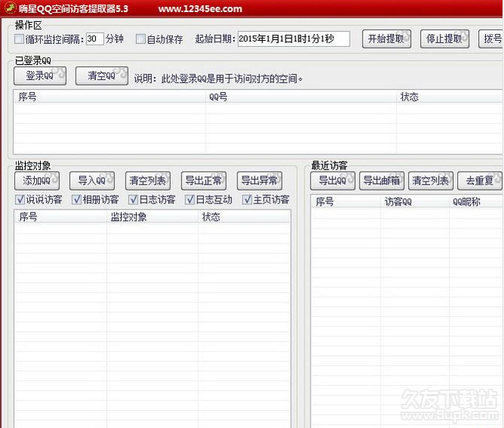Viewport: 504px width, 428px height.
Task: Click the 登录QQ button
Action: 40,76
